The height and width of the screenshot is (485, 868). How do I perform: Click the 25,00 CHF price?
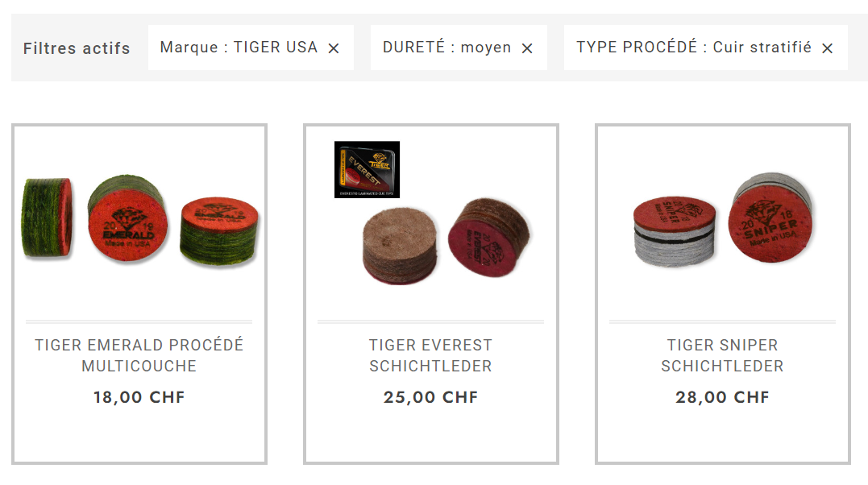tap(430, 397)
